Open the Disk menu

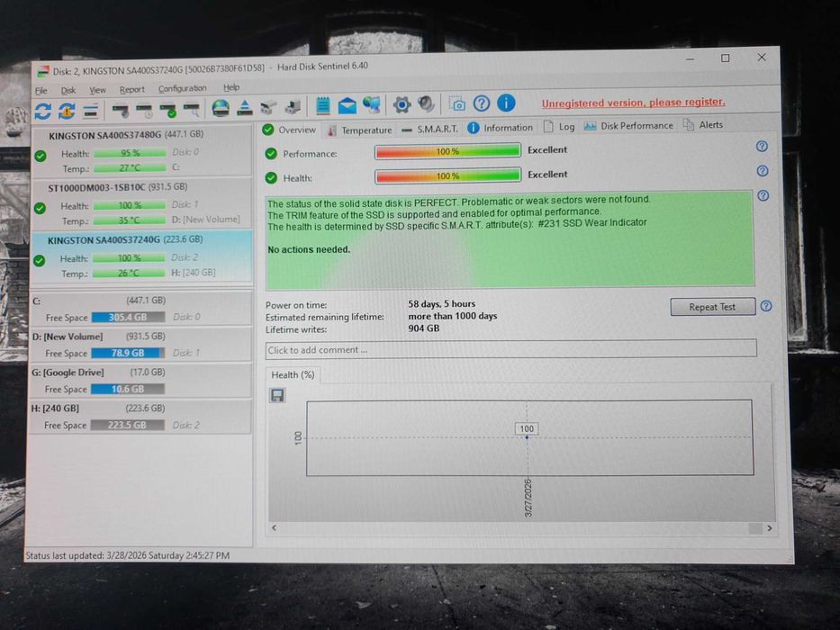tap(68, 90)
